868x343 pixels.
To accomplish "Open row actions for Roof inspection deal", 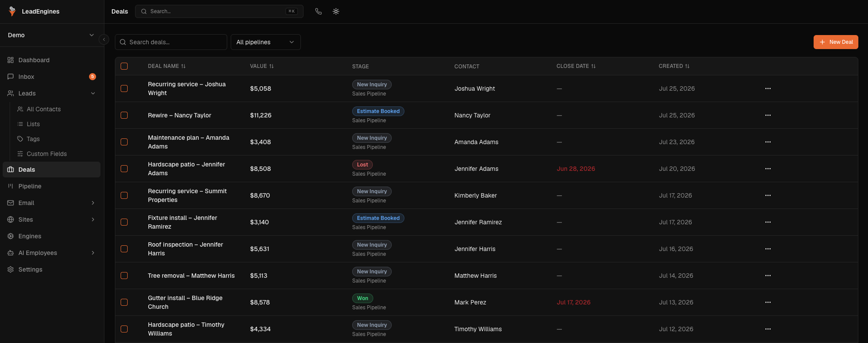I will point(768,249).
